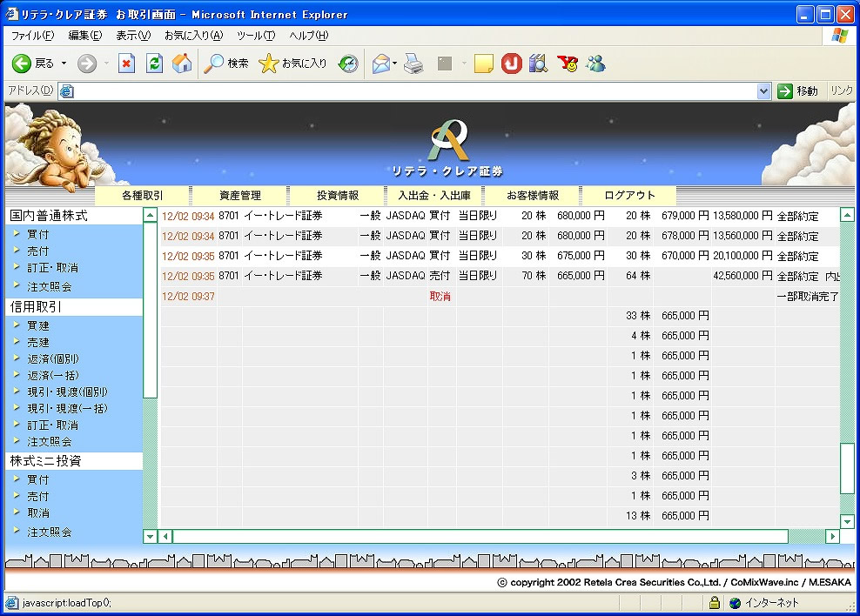Expand the address bar dropdown
This screenshot has height=616, width=860.
tap(763, 91)
